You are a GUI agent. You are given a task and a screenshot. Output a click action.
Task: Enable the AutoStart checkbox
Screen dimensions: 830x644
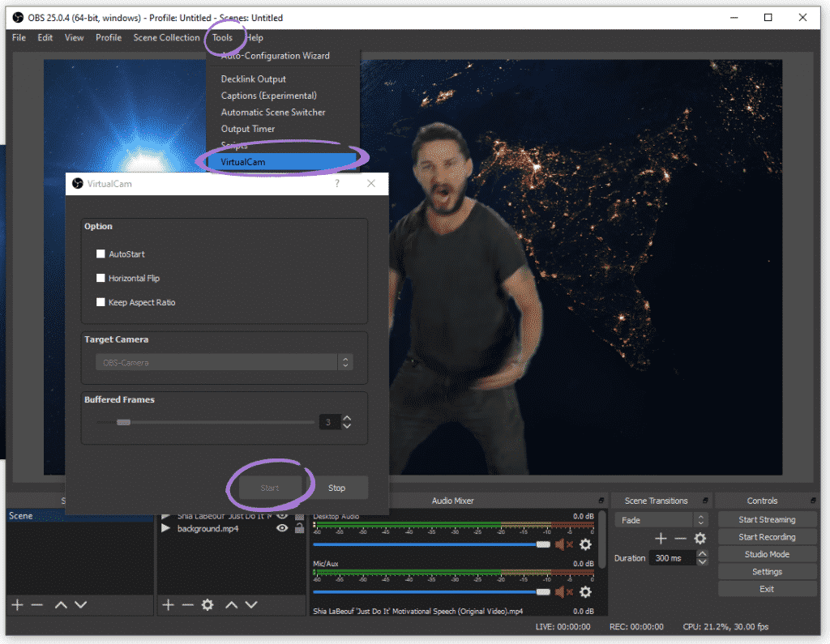[x=101, y=254]
